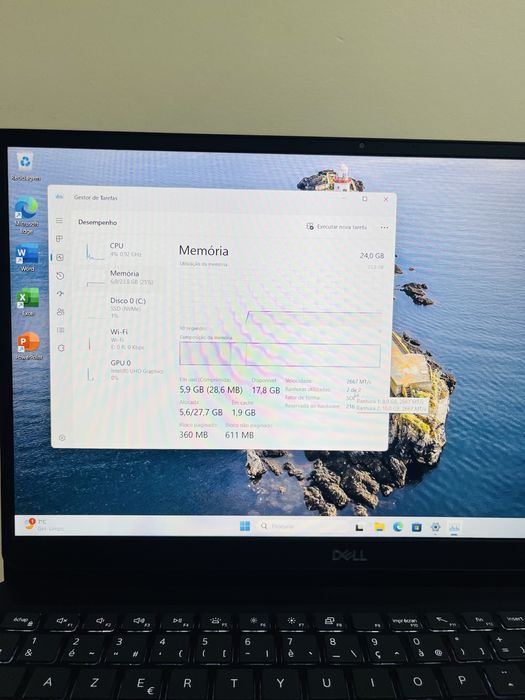Click the memory usage graph area
The width and height of the screenshot is (525, 700).
[281, 297]
